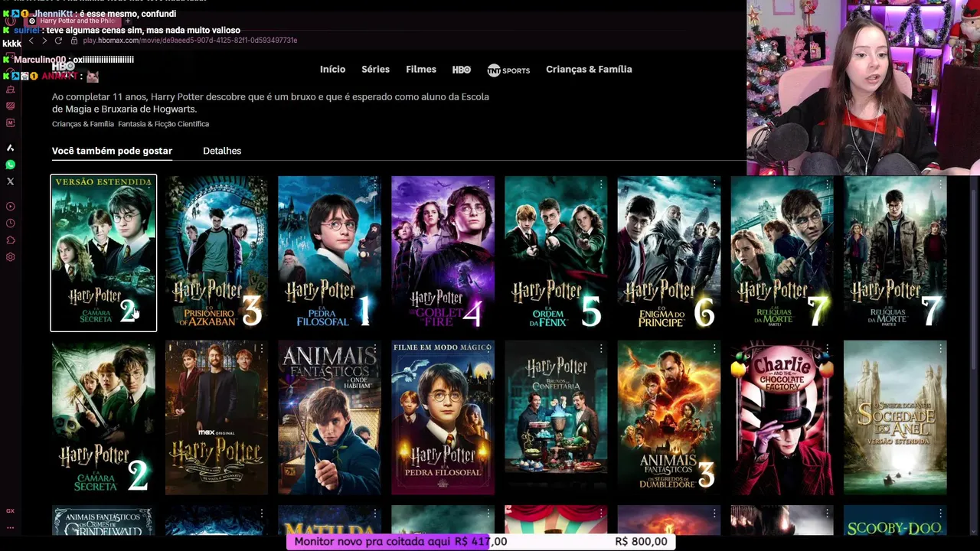
Task: Open Enigma do Príncipe poster
Action: pyautogui.click(x=669, y=253)
